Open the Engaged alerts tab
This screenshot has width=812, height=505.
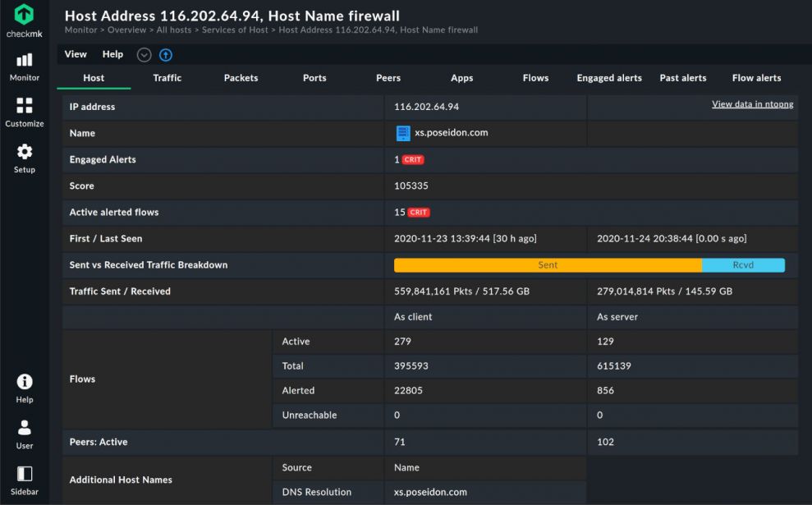[x=609, y=78]
